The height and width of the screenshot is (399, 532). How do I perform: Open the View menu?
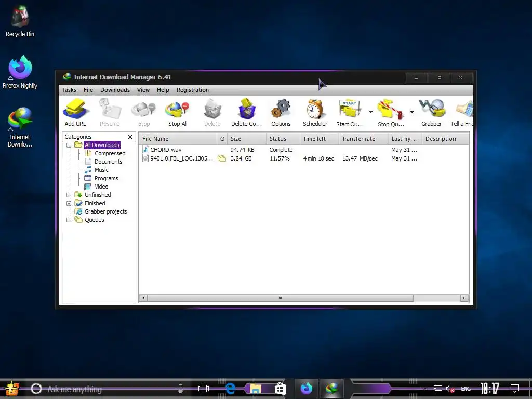(x=143, y=90)
